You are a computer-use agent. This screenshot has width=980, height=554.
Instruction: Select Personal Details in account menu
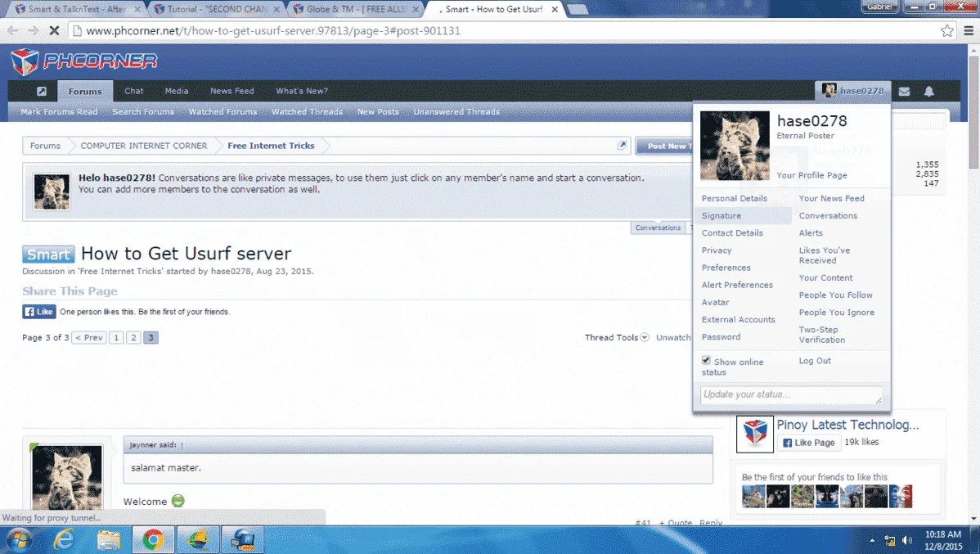tap(735, 198)
